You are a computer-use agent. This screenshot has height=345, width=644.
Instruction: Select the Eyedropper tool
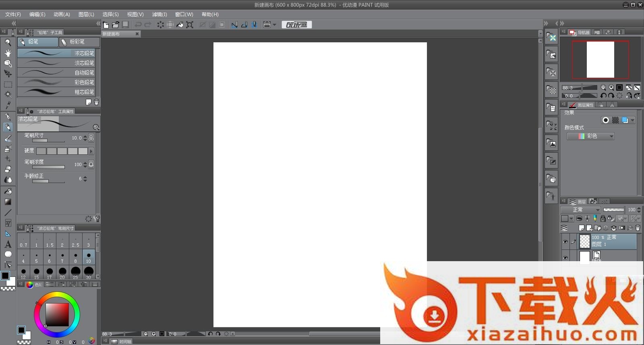8,105
